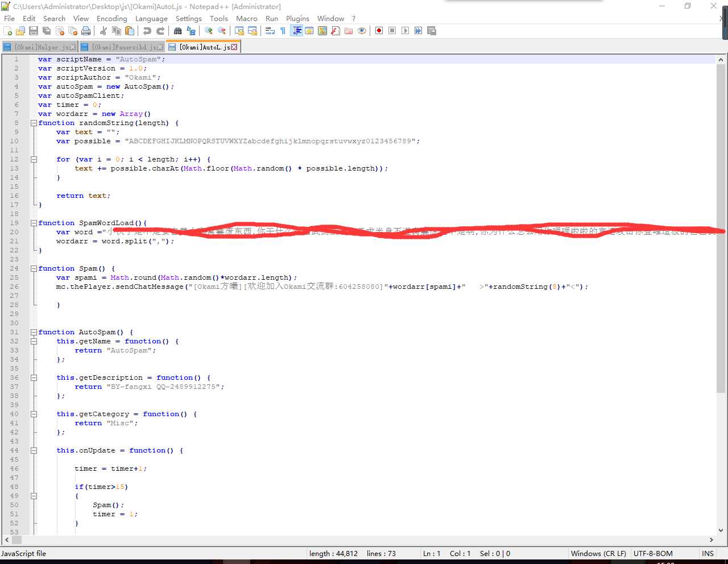This screenshot has height=564, width=728.
Task: Collapse the randomString function fold marker
Action: click(34, 123)
